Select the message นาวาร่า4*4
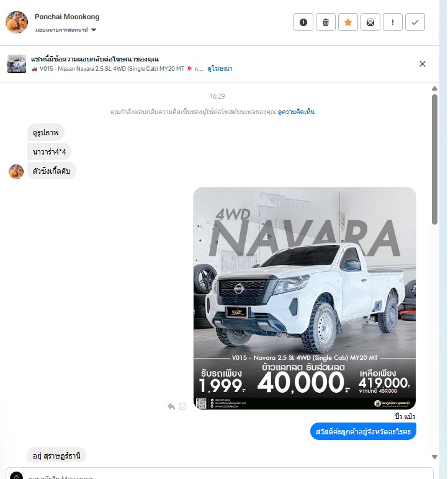 coord(49,151)
